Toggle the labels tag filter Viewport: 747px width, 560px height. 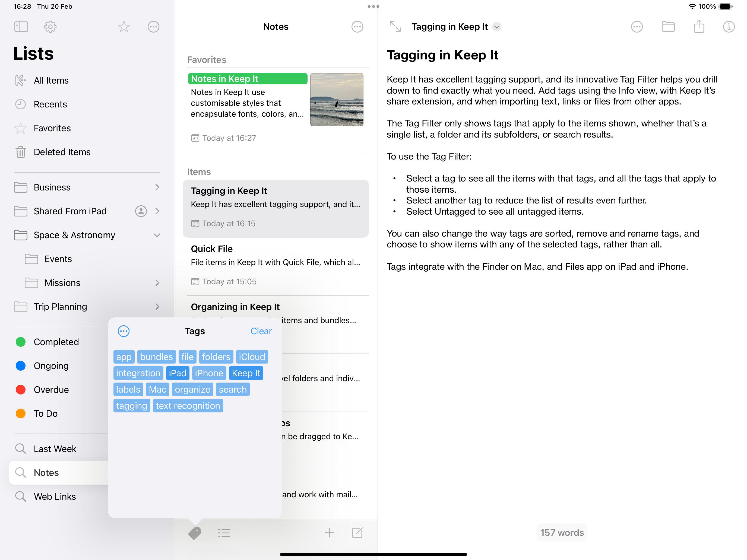128,389
